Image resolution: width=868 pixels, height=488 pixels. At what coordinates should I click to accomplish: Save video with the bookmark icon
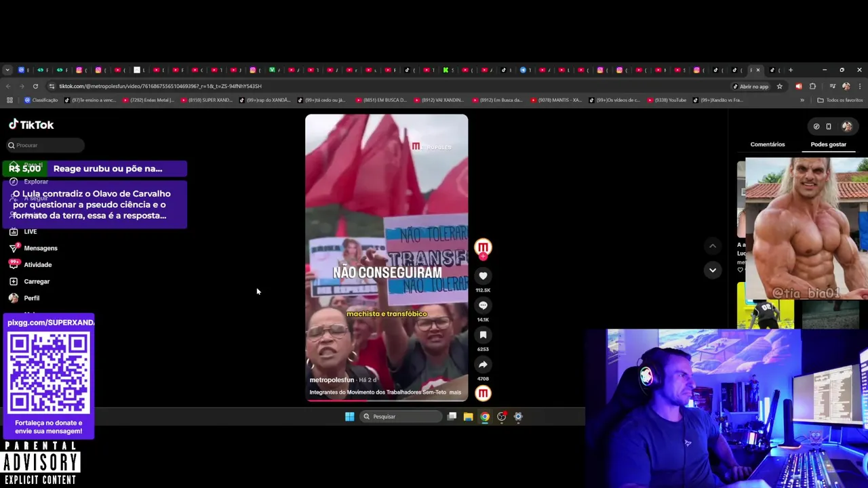point(483,335)
